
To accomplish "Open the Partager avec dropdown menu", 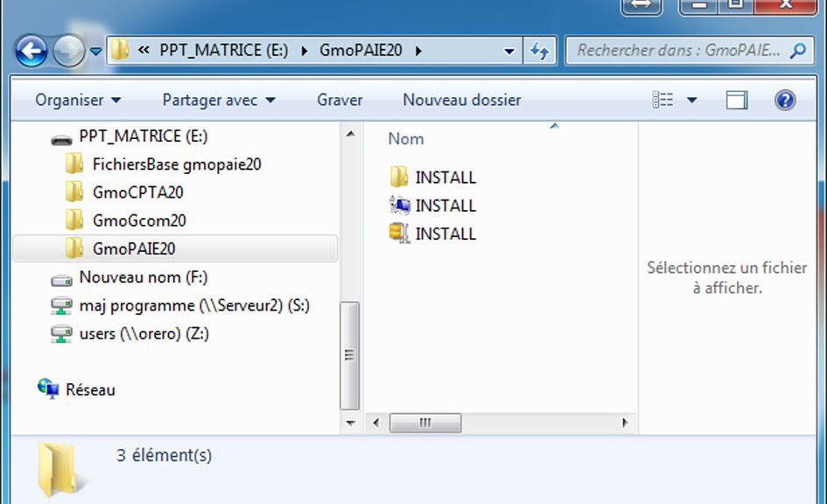I will pyautogui.click(x=219, y=100).
